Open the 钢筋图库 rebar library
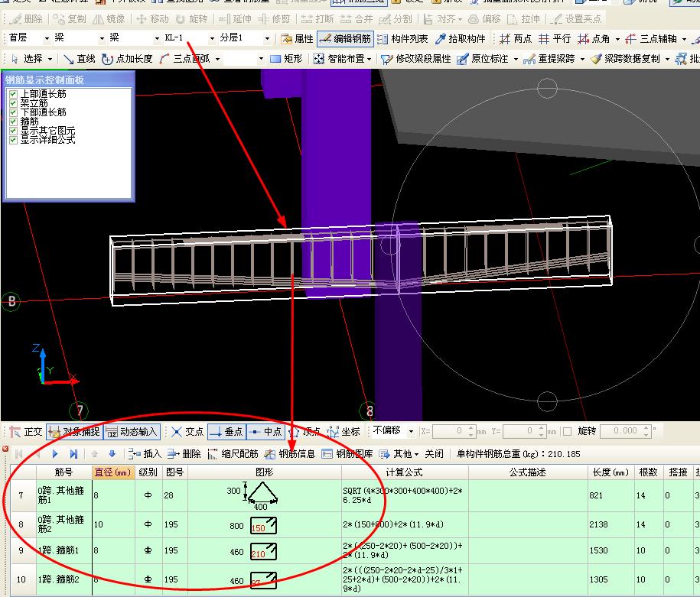This screenshot has height=597, width=700. tap(347, 454)
